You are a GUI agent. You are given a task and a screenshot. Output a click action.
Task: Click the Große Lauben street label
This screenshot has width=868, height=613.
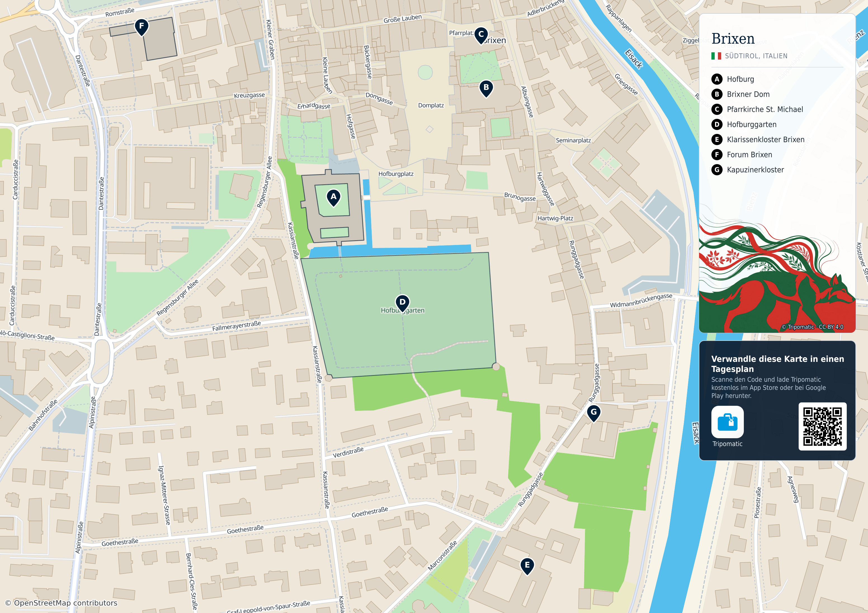click(402, 18)
